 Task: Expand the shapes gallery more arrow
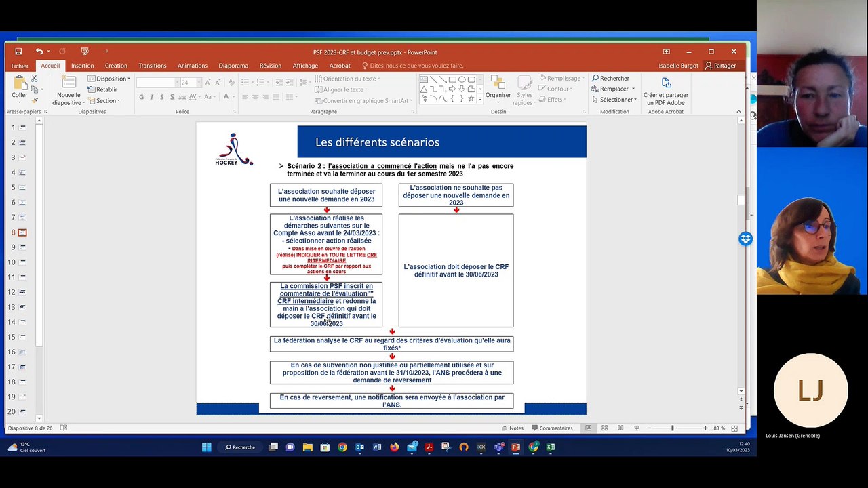click(481, 99)
